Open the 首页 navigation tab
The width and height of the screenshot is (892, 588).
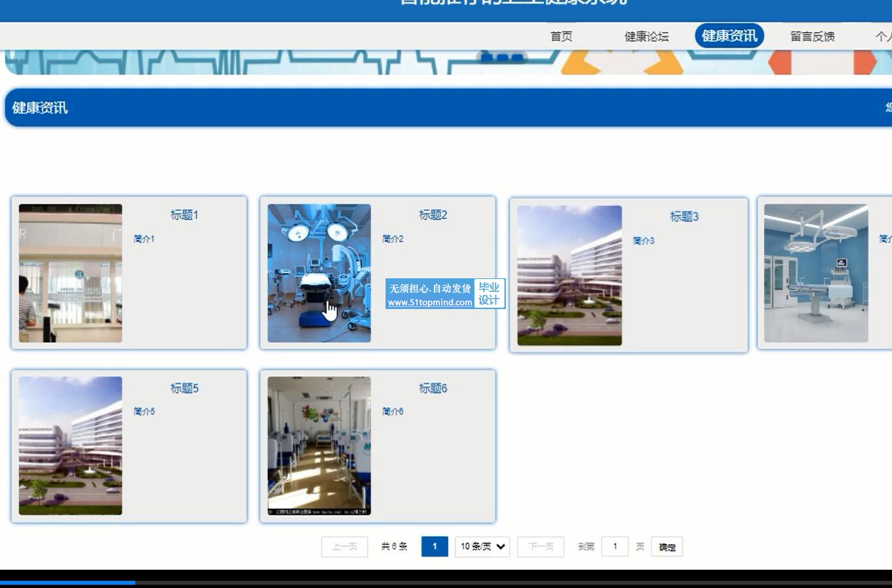pos(561,37)
